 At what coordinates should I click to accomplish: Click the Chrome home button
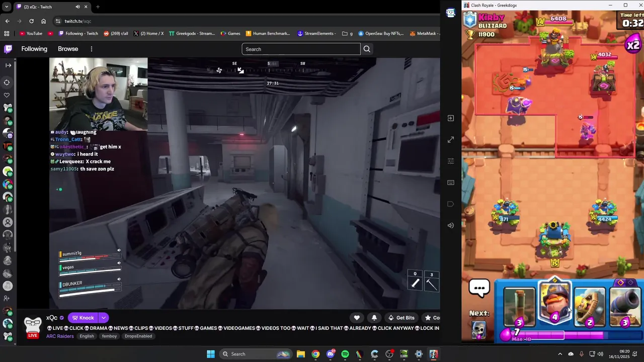[43, 21]
